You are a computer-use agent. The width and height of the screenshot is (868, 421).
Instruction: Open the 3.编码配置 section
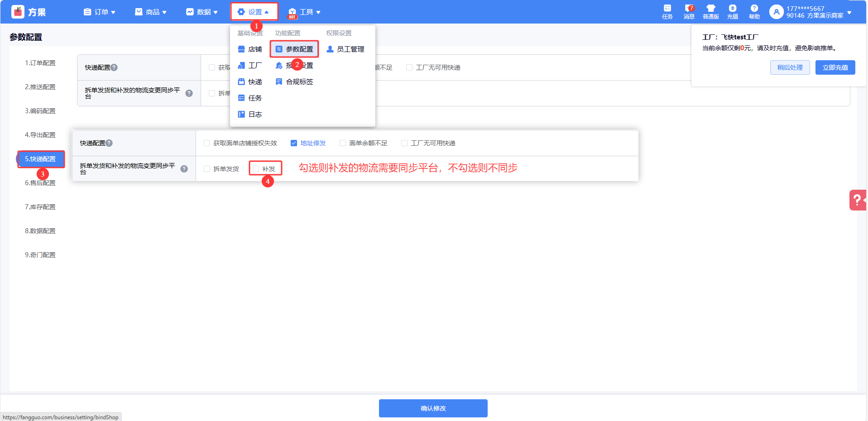(40, 111)
